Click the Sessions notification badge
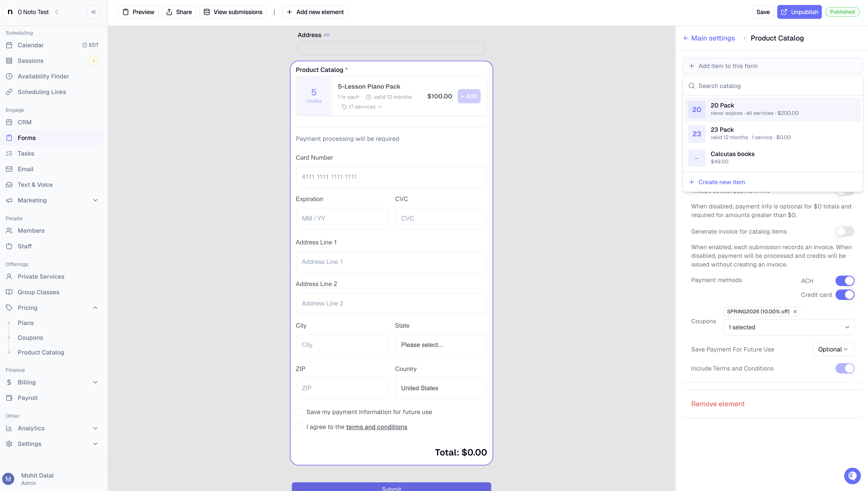Screen dimensions: 868x491 pos(93,61)
